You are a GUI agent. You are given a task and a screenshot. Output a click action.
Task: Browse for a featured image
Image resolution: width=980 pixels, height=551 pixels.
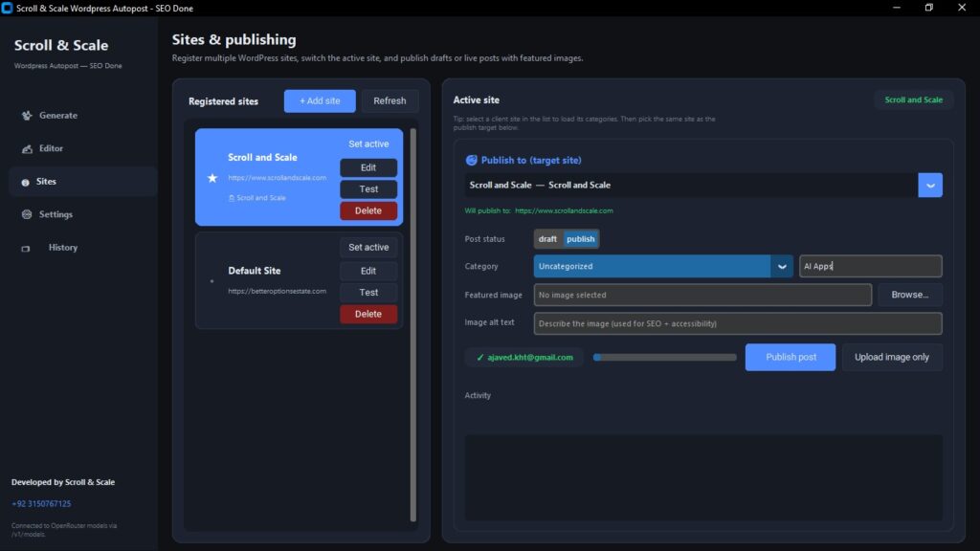pos(909,295)
